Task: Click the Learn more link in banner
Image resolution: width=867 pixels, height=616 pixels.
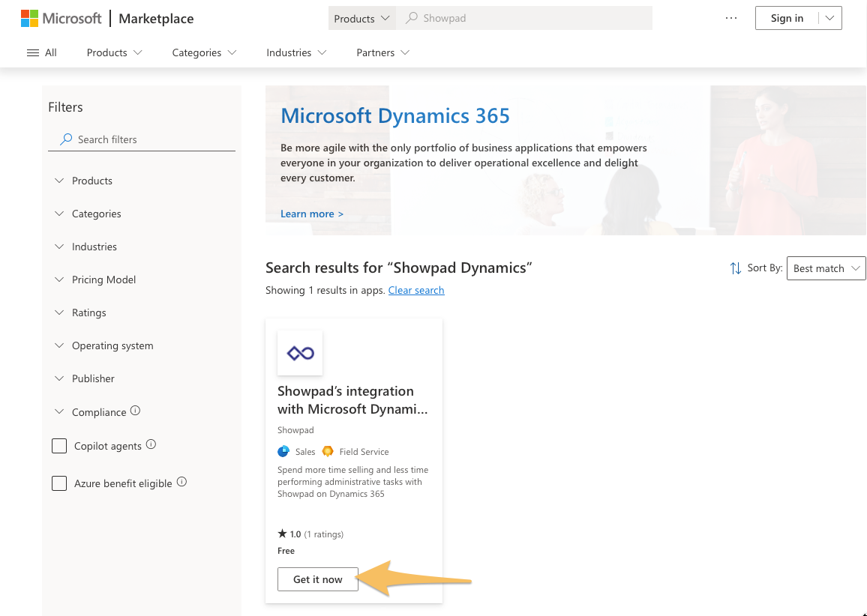Action: (311, 214)
